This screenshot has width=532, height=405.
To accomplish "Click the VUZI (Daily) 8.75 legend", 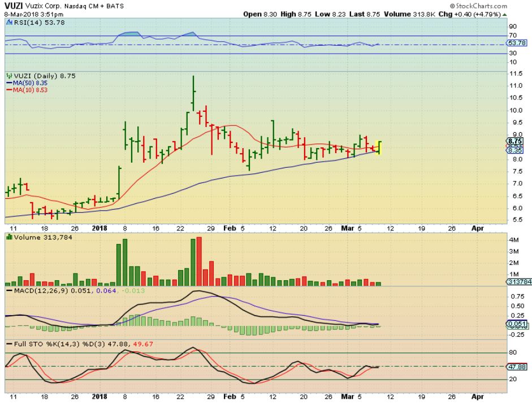I will click(45, 76).
